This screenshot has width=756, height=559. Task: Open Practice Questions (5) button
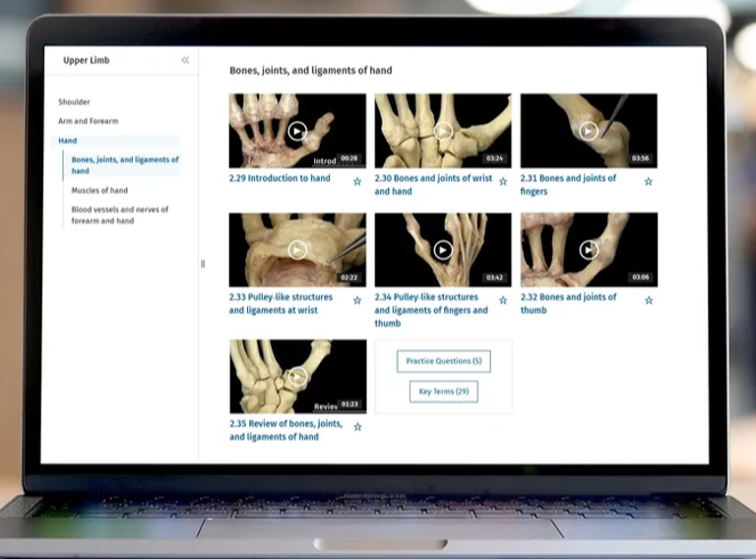pyautogui.click(x=443, y=361)
